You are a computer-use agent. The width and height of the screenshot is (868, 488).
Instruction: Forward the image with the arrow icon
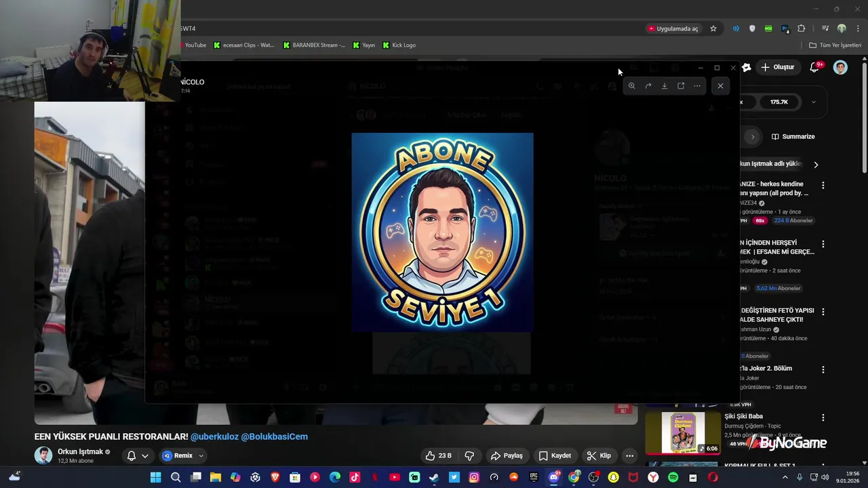tap(648, 86)
